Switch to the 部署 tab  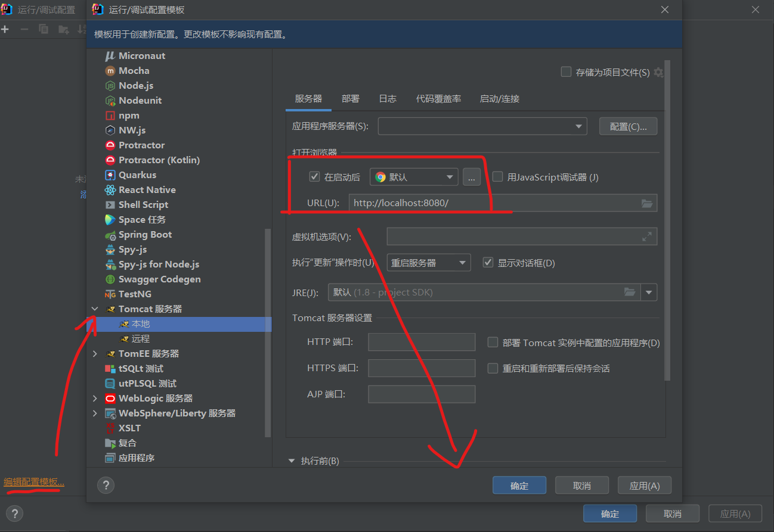pyautogui.click(x=351, y=99)
